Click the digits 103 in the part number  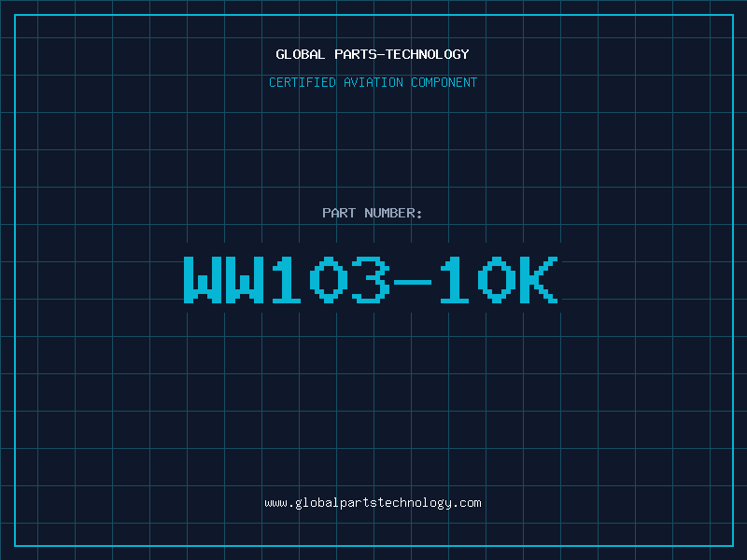pos(331,279)
